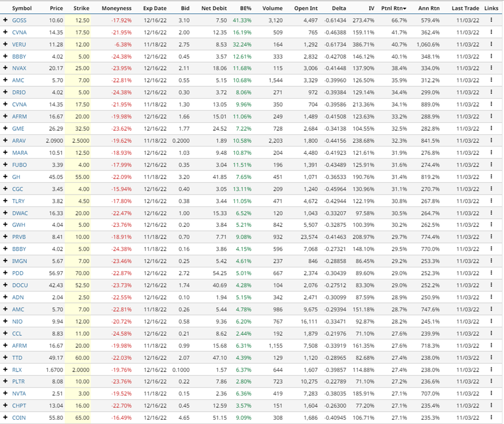Expand the NIO row details
Viewport: 504px width, 424px height.
(5, 321)
